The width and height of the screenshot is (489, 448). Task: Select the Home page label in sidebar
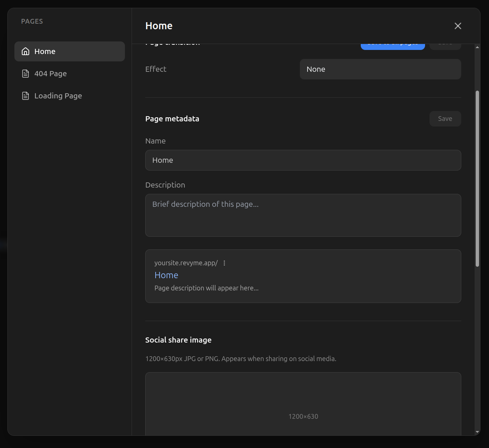coord(45,51)
